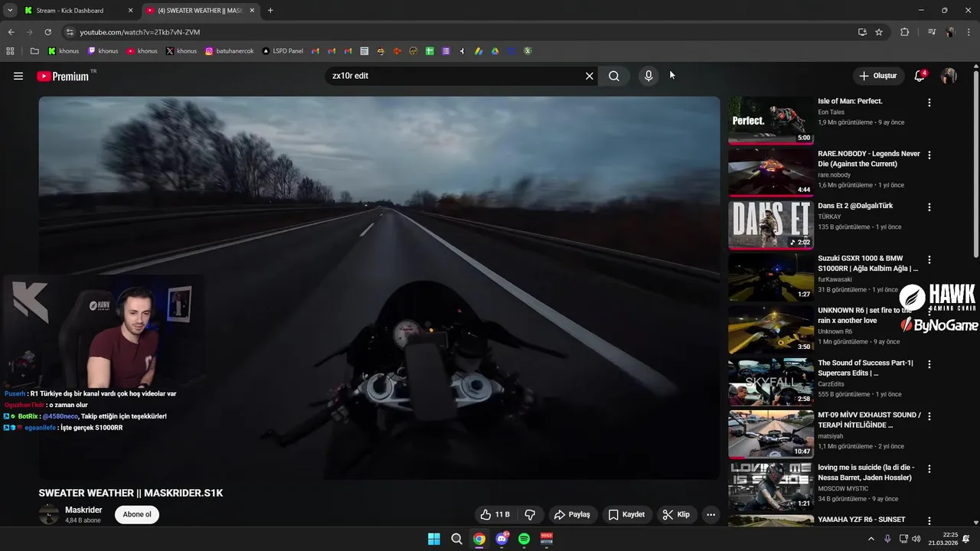Open options for loving me is suicide
This screenshot has height=551, width=980.
(x=929, y=469)
